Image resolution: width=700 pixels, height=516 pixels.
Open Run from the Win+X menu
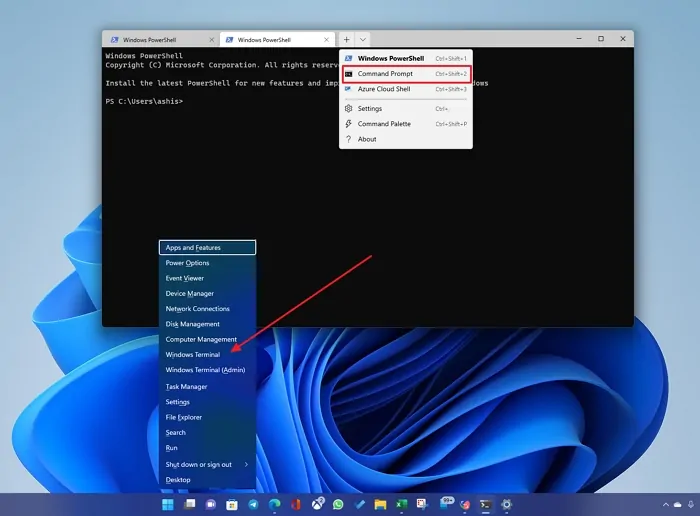[207, 448]
